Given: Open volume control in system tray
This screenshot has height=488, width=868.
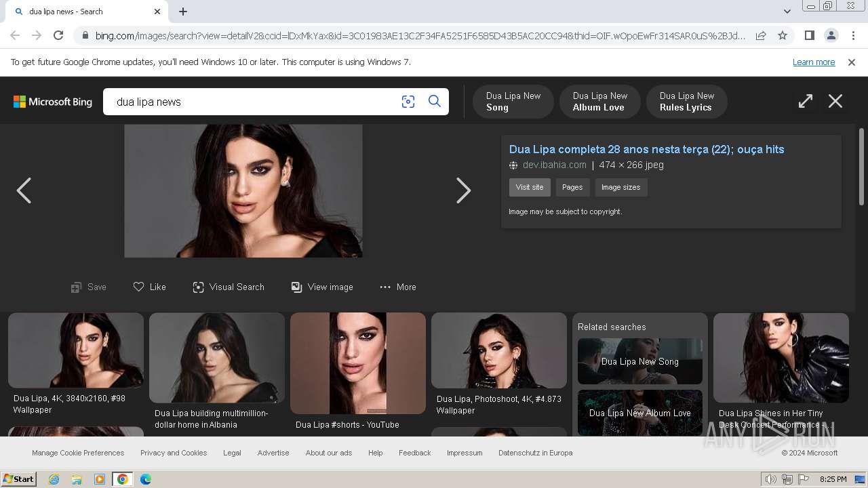Looking at the screenshot, I should point(771,479).
